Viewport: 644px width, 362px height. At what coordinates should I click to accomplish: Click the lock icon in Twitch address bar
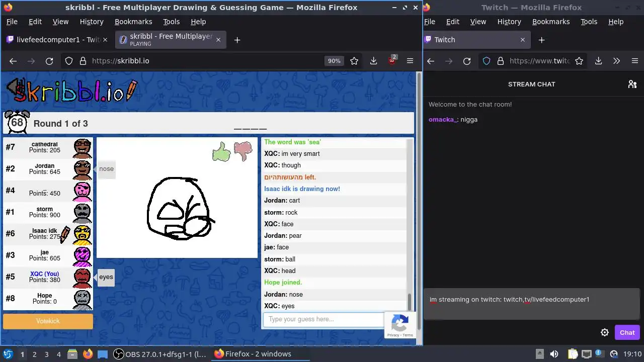500,61
